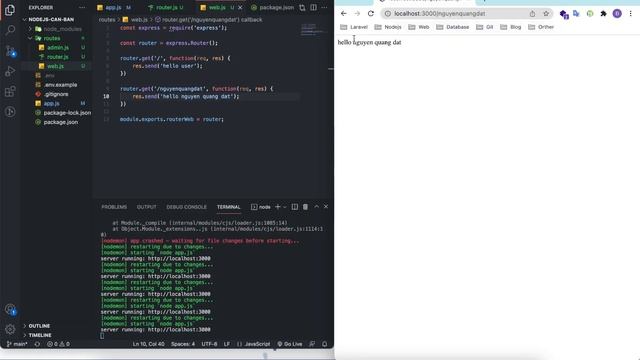Open notifications bell in status bar
640x360 pixels.
tap(324, 344)
